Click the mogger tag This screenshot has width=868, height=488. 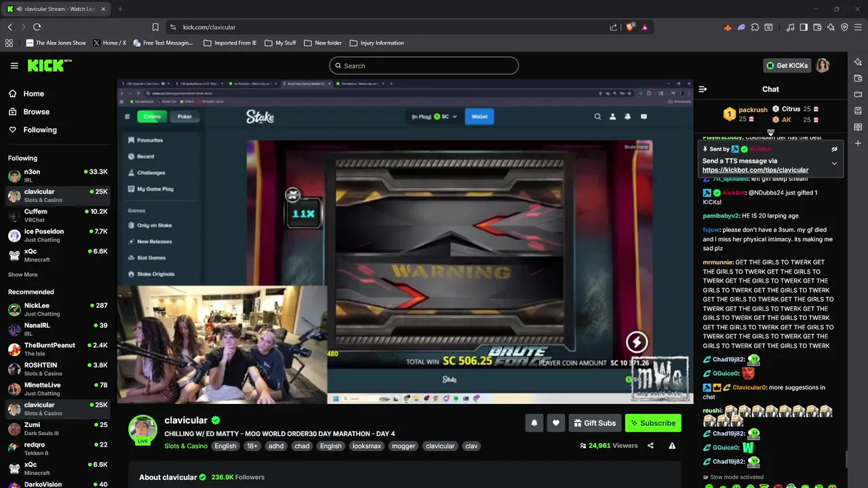pyautogui.click(x=403, y=446)
